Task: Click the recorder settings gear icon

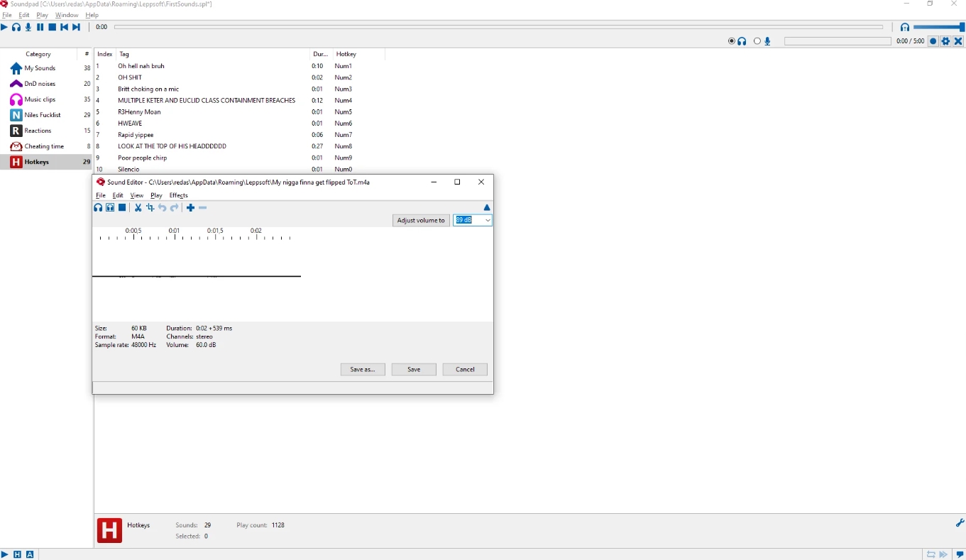Action: (945, 41)
